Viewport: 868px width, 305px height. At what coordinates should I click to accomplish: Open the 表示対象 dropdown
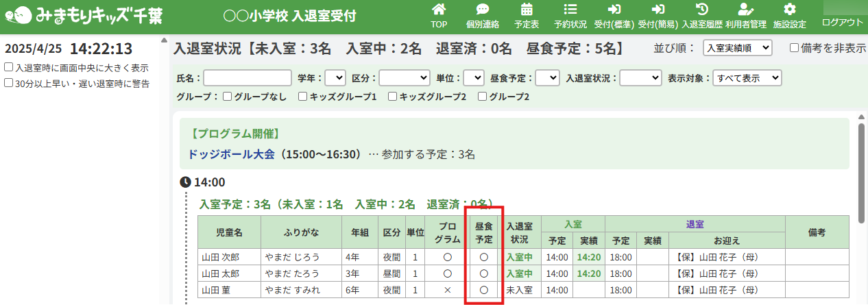click(x=747, y=78)
